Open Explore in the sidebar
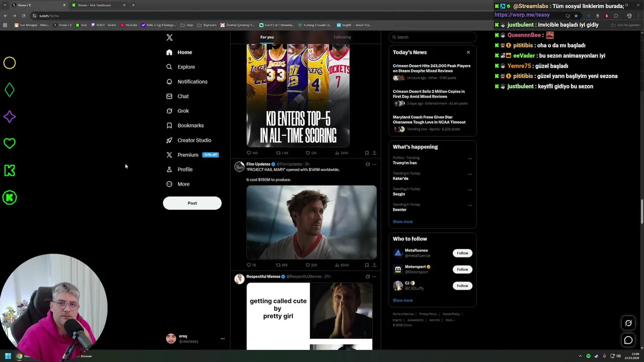The height and width of the screenshot is (362, 644). [x=181, y=67]
